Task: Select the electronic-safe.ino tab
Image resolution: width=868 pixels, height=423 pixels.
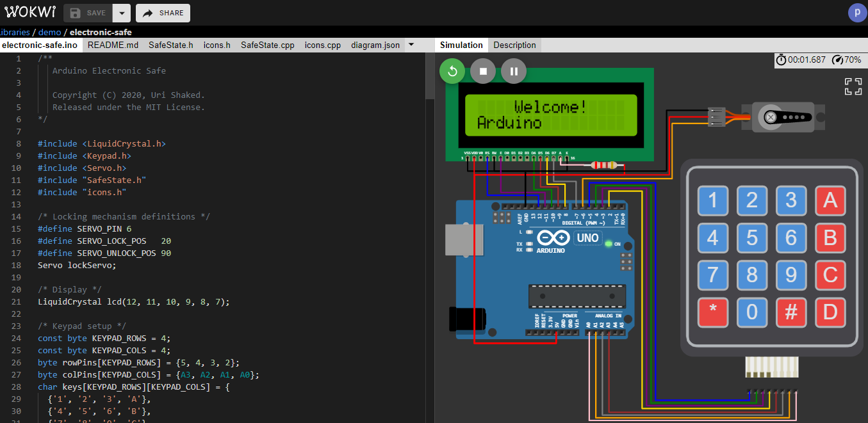Action: pos(40,45)
